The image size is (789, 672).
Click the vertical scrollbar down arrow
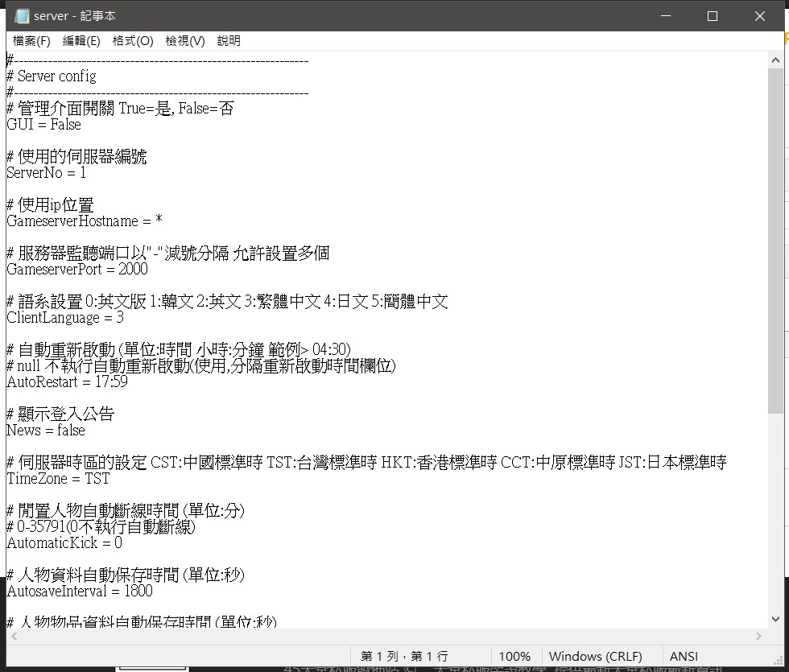[775, 619]
